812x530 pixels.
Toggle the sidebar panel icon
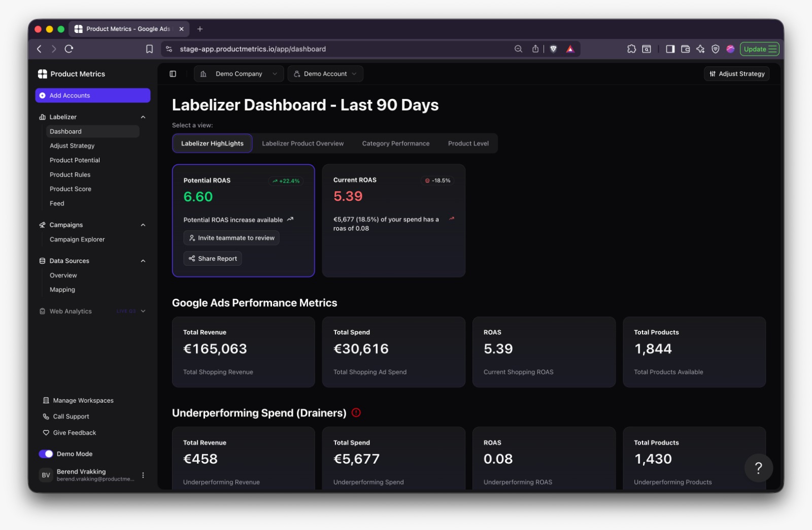tap(173, 74)
